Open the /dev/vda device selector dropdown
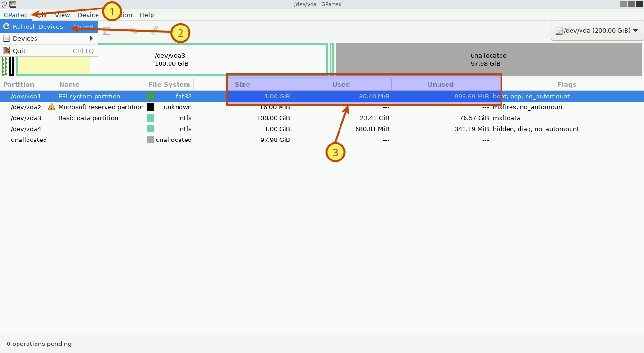 [x=596, y=30]
